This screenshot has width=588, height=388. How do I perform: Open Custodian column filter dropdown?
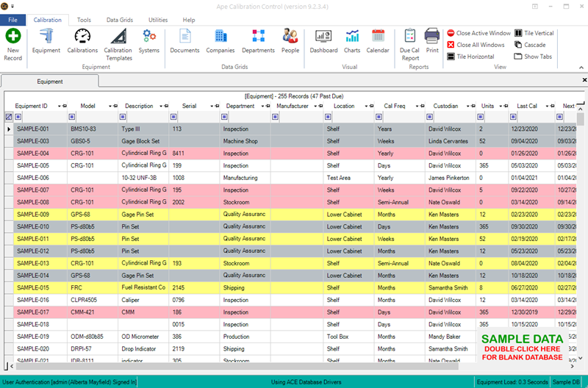point(468,107)
